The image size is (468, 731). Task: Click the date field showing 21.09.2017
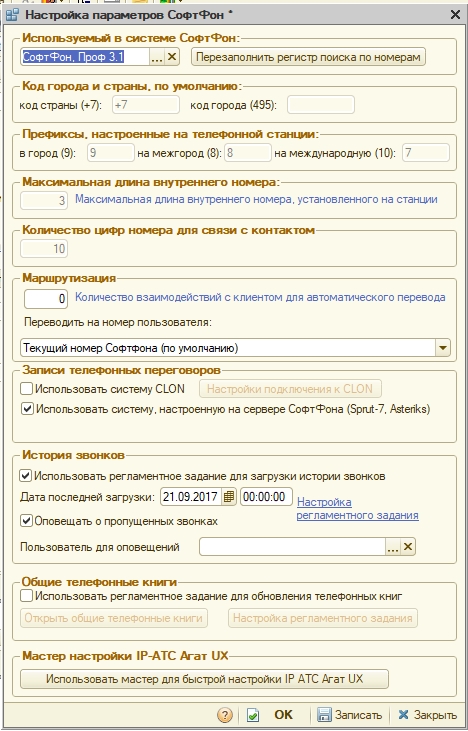coord(192,497)
